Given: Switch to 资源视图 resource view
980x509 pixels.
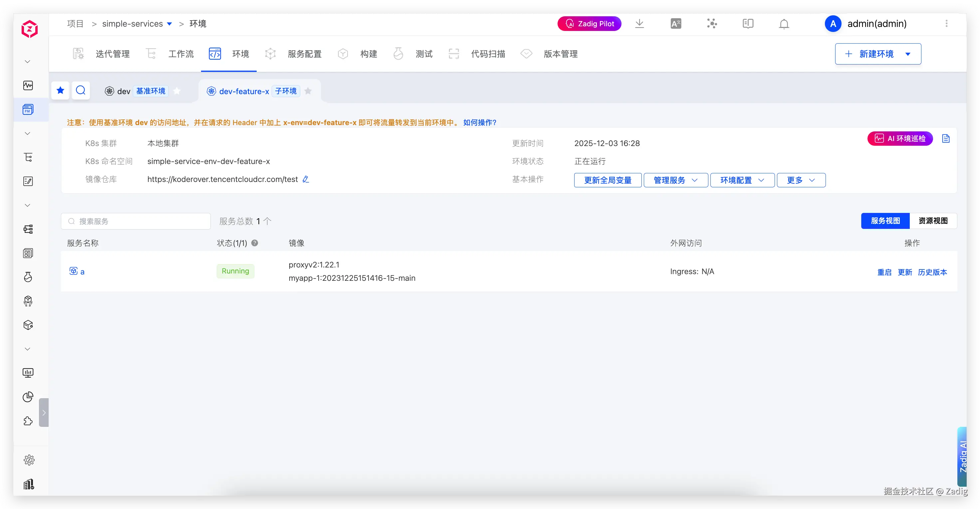Looking at the screenshot, I should 933,221.
